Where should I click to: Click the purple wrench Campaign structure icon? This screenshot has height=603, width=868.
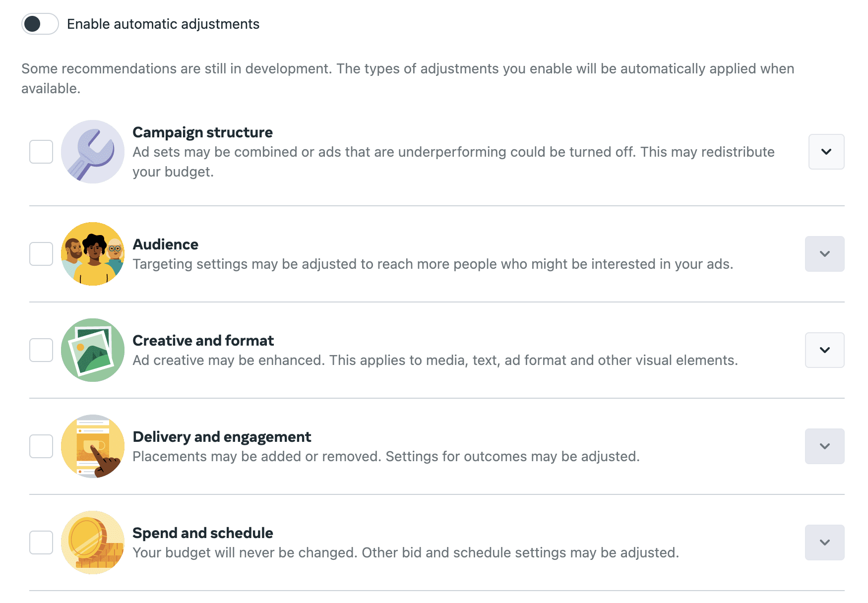coord(93,152)
